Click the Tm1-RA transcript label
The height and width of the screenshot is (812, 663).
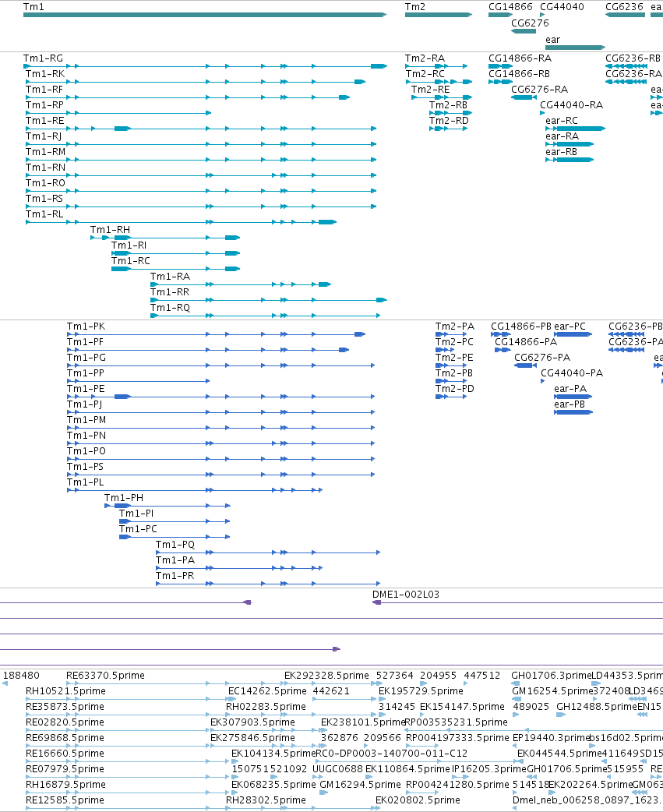(x=171, y=276)
